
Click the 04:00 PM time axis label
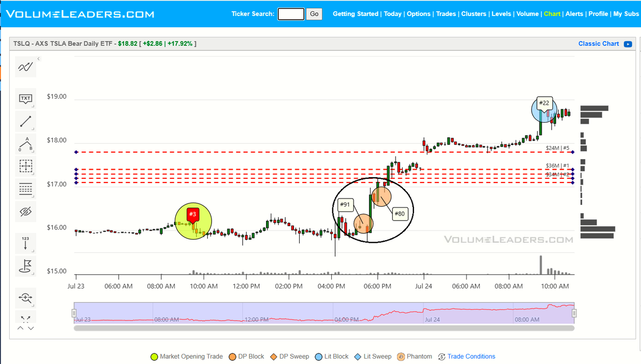tap(331, 286)
